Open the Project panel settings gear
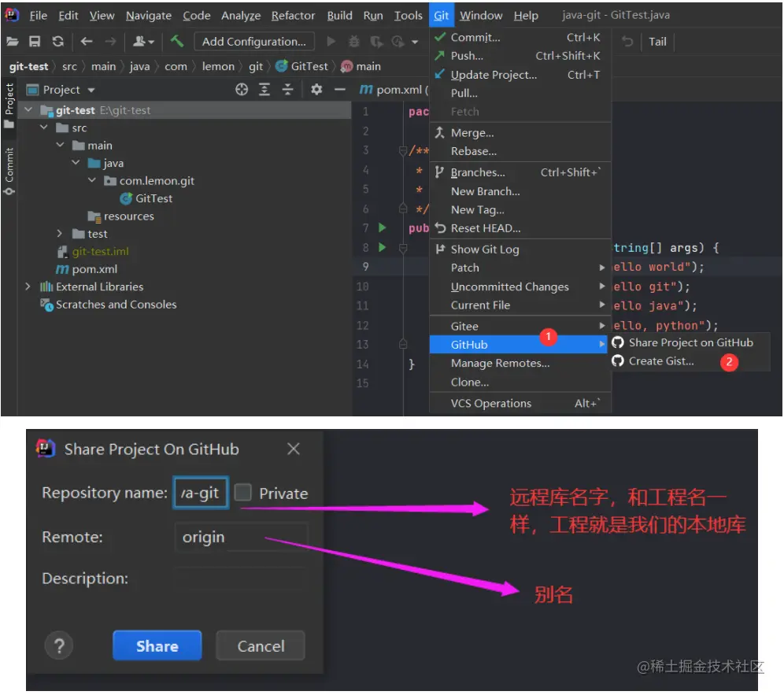 coord(316,90)
